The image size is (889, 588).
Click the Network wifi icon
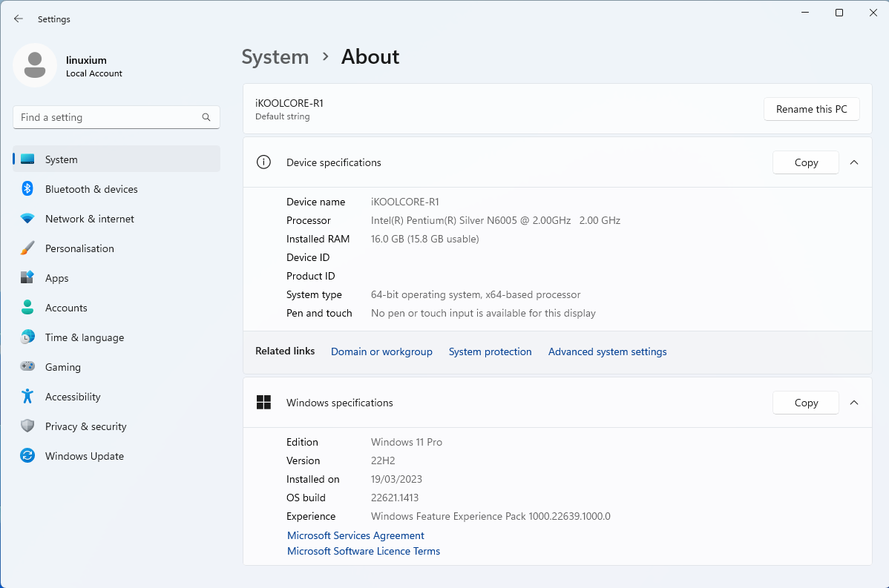click(27, 218)
